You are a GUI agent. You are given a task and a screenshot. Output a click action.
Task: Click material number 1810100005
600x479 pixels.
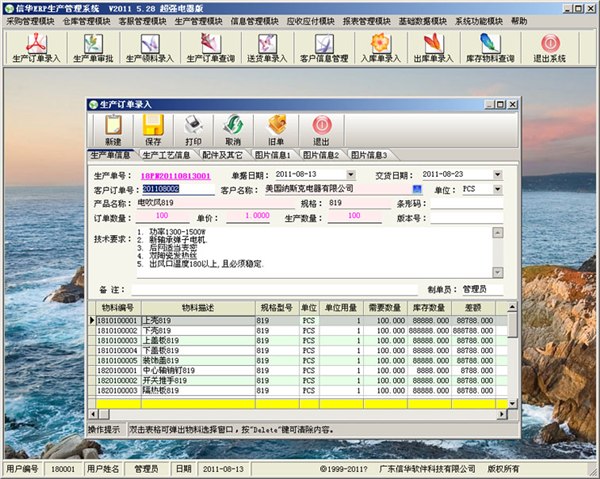click(118, 361)
